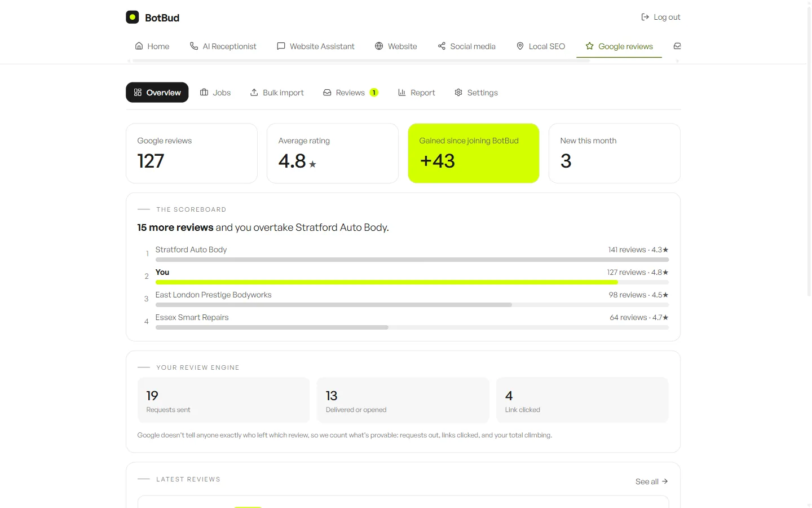Screen dimensions: 812x508
Task: Click the Settings gear icon
Action: point(458,92)
